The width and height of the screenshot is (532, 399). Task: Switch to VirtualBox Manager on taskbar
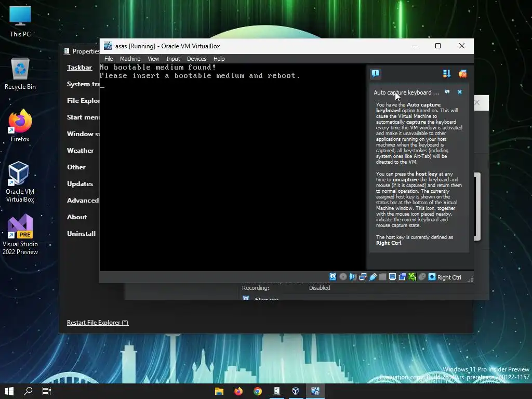(x=296, y=391)
